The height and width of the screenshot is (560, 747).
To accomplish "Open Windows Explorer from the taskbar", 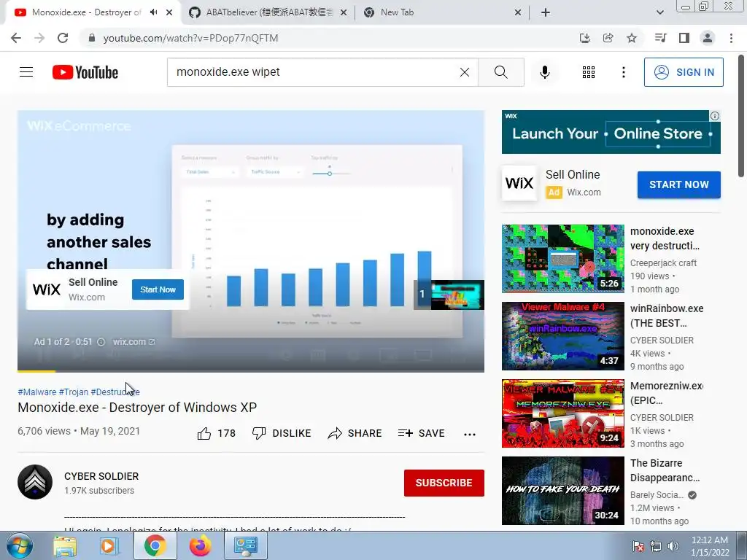I will 64,546.
